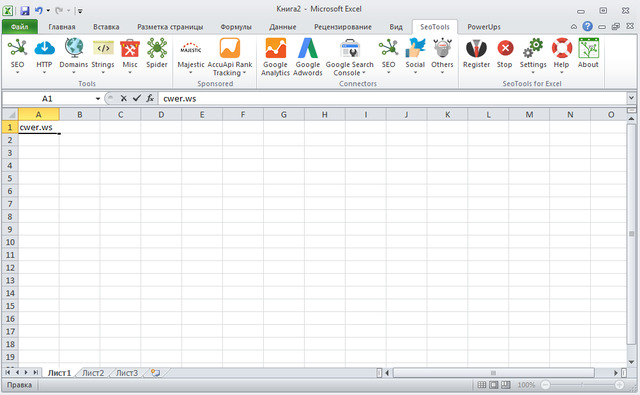The width and height of the screenshot is (640, 395).
Task: Expand the Strings dropdown arrow
Action: coord(103,73)
